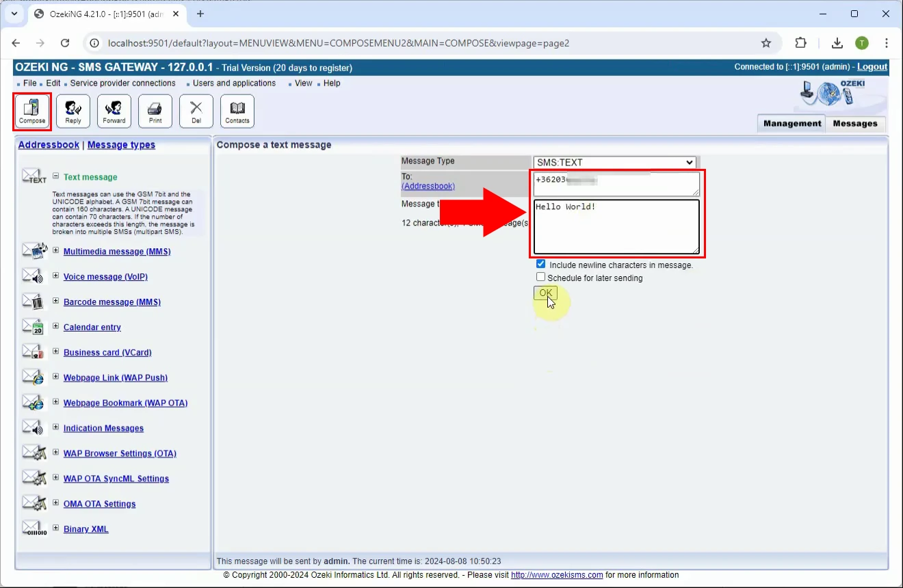Click the WAP Browser Settings envelope icon
The width and height of the screenshot is (903, 588).
[34, 453]
